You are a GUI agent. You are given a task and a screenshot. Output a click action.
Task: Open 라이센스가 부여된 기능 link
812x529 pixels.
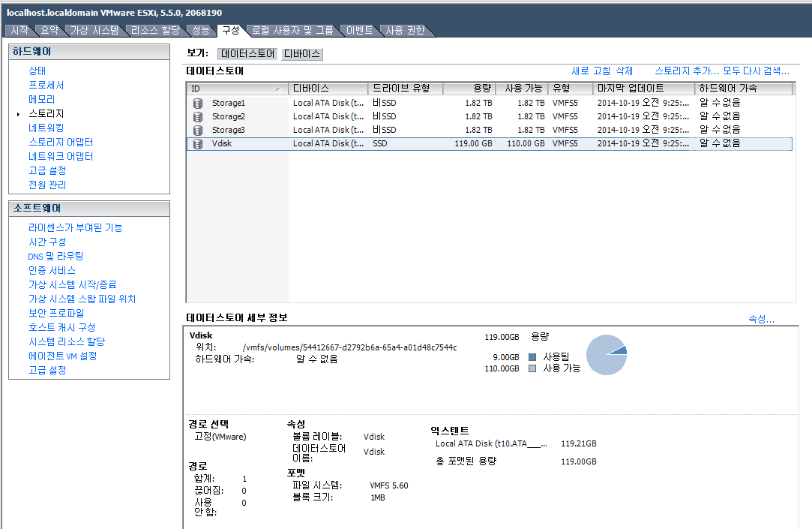tap(75, 227)
